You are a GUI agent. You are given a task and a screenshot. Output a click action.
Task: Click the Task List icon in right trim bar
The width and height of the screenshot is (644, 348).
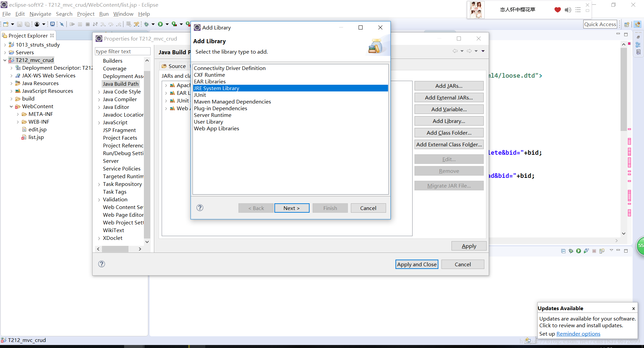click(638, 52)
